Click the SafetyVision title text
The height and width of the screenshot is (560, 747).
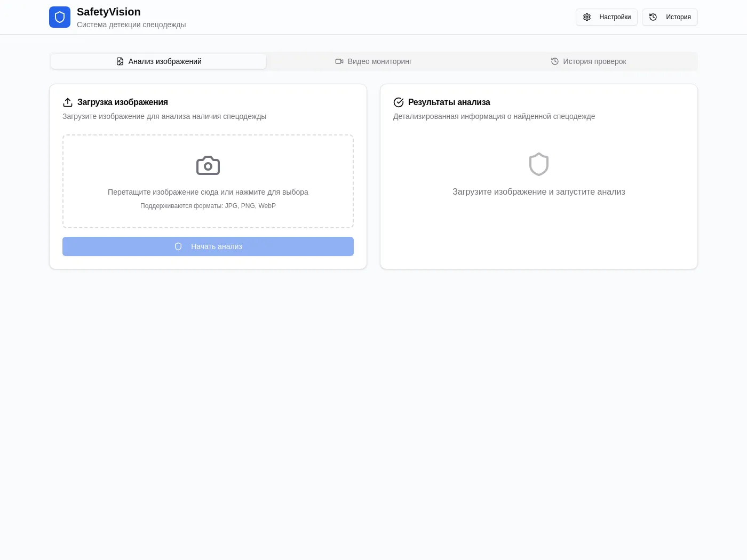tap(109, 12)
